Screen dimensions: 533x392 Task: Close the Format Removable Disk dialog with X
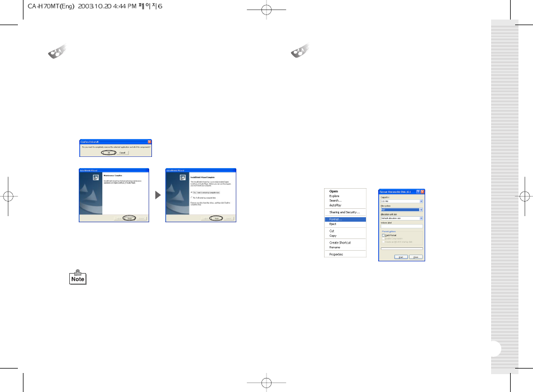422,192
